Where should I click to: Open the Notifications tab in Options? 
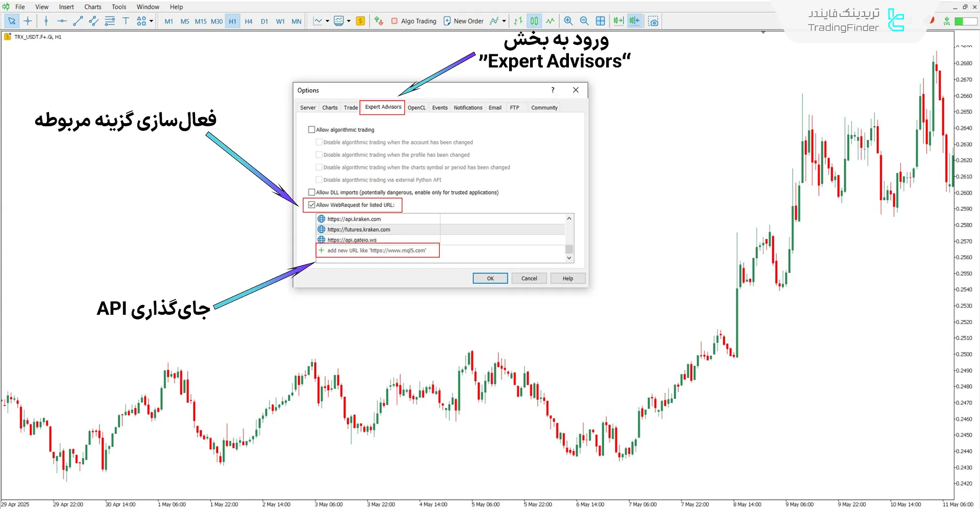pyautogui.click(x=467, y=108)
